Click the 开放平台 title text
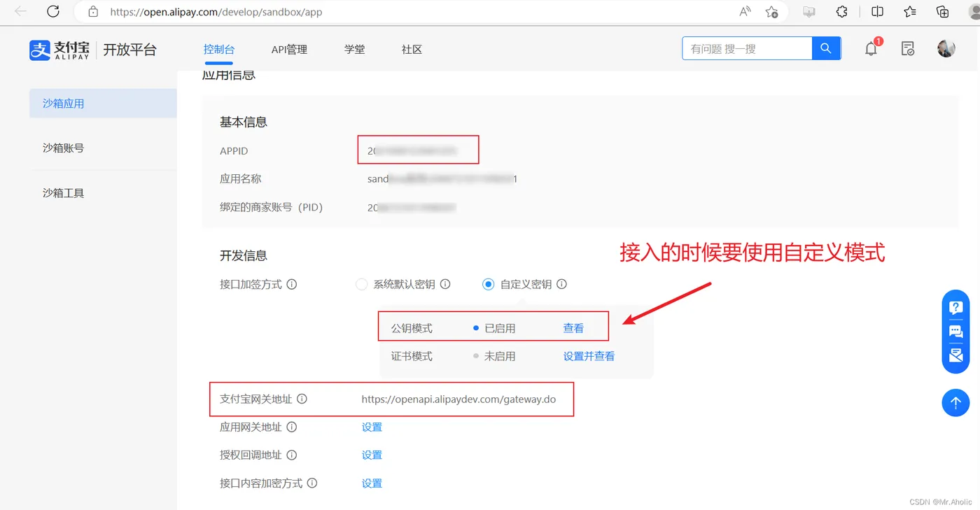 point(129,50)
